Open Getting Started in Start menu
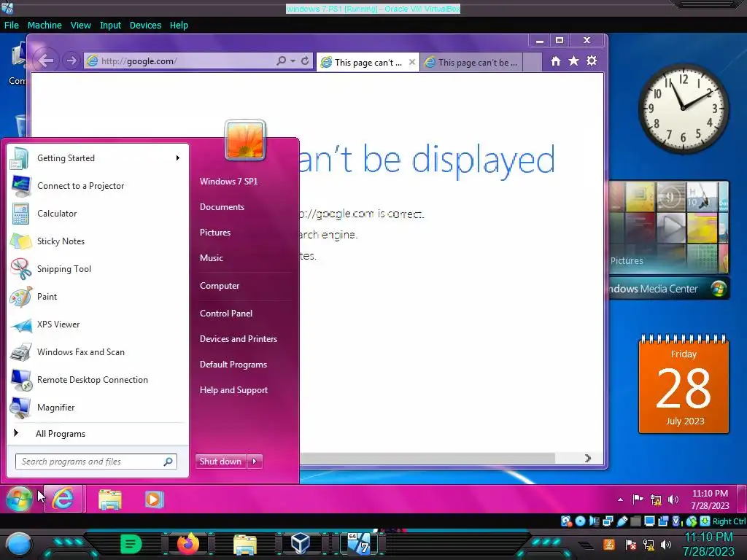 tap(98, 158)
